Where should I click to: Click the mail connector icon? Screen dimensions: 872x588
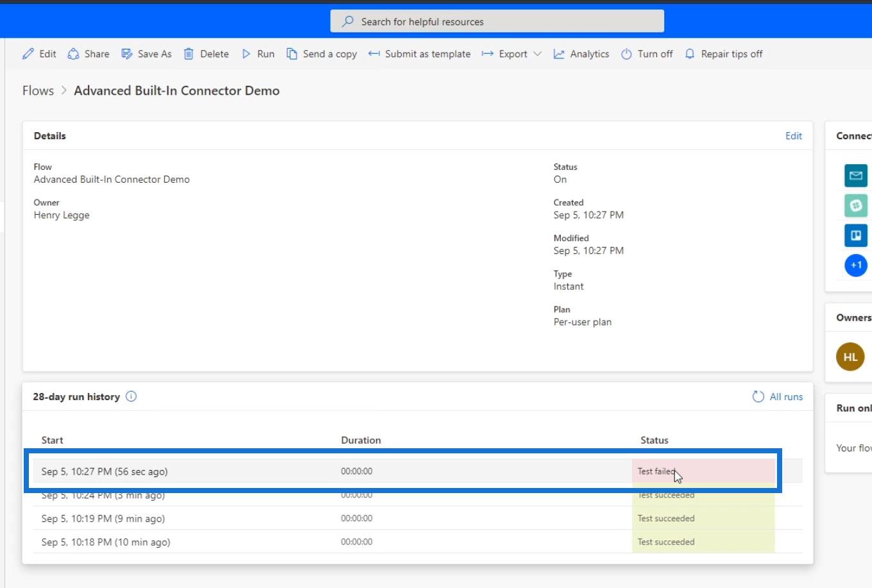[x=855, y=175]
